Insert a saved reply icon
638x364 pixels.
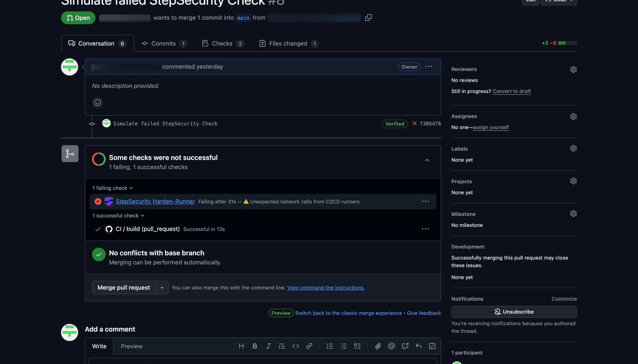tap(418, 346)
